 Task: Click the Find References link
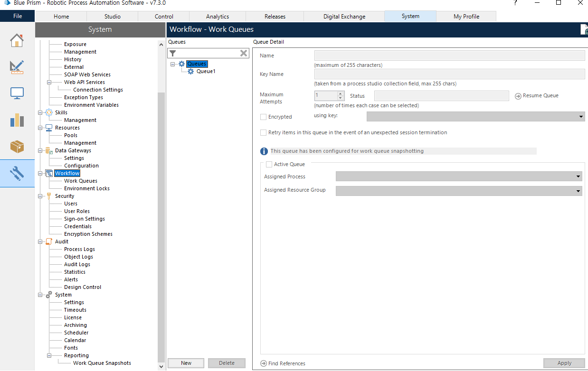(x=287, y=363)
